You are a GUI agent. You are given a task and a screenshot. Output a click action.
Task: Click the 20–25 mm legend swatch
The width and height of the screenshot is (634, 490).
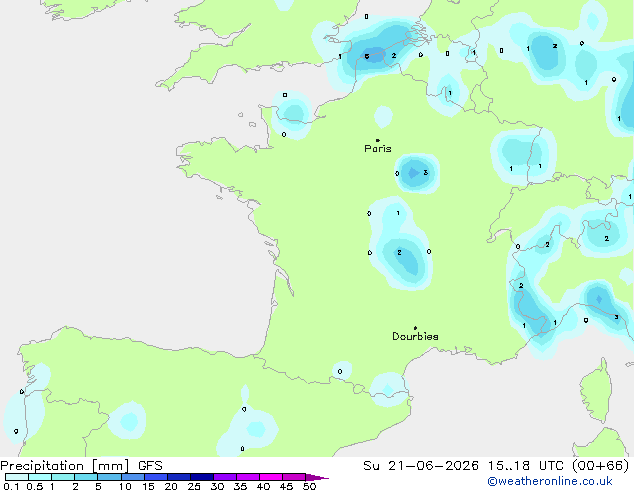click(x=179, y=477)
